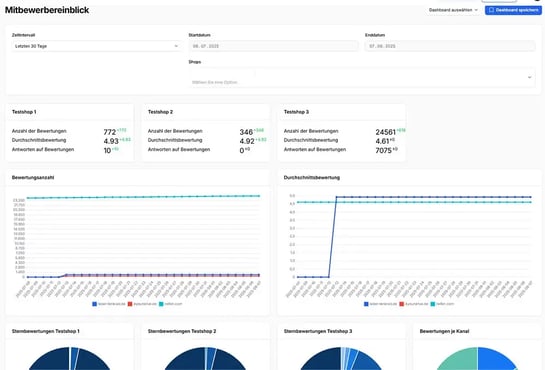545x370 pixels.
Task: Click 'Durchschnittsbewertung' label in Testshop 3 card
Action: (311, 140)
